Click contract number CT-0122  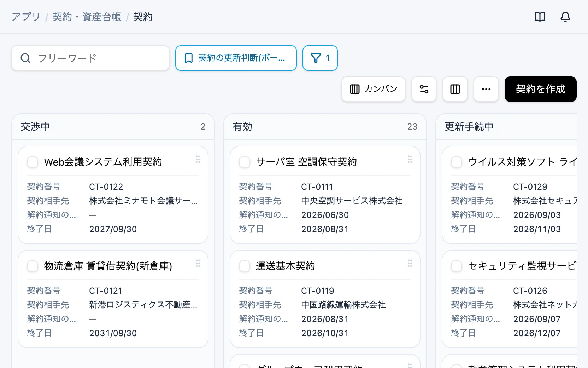click(x=106, y=186)
